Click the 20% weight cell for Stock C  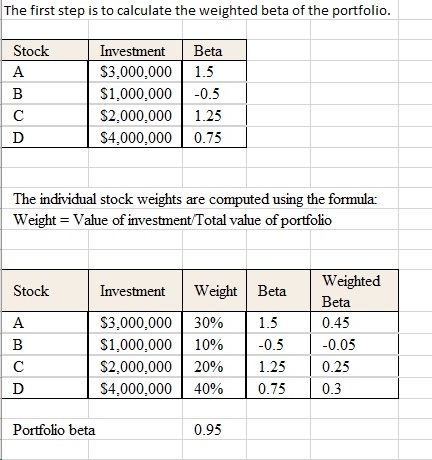point(214,367)
